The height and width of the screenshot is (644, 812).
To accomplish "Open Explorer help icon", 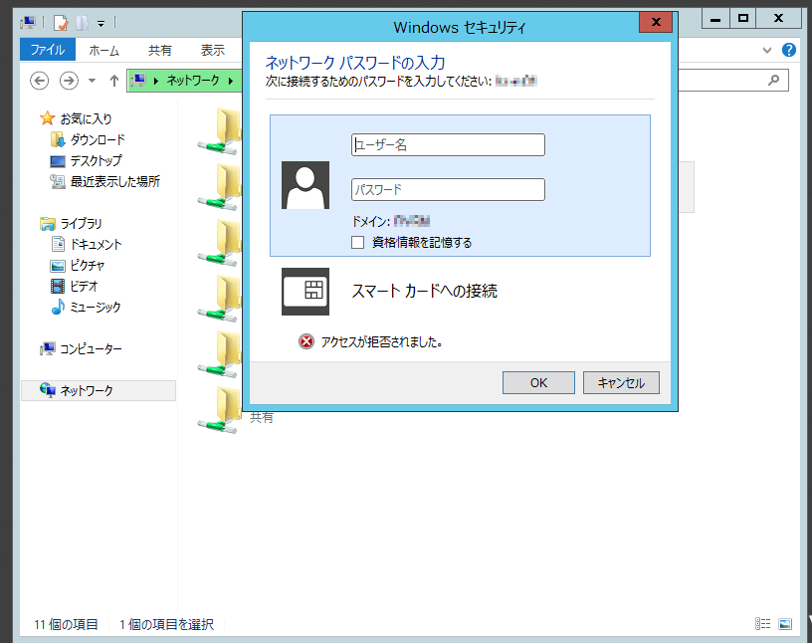I will click(x=789, y=50).
